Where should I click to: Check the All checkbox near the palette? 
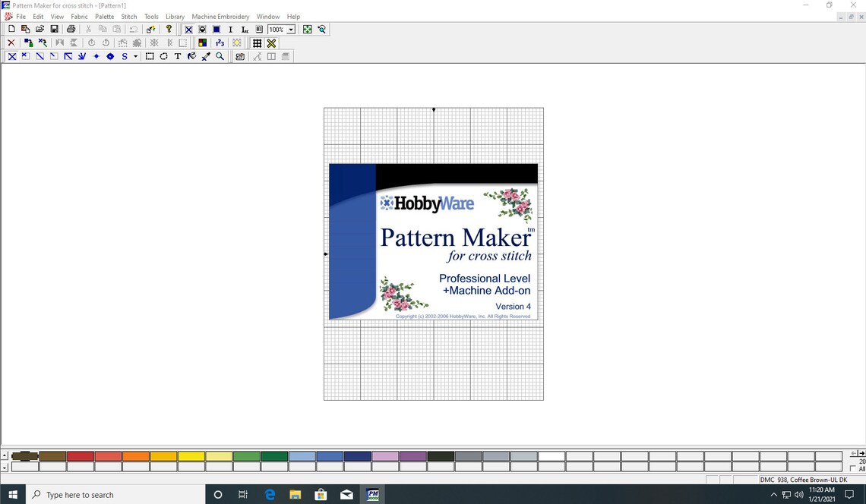pos(852,468)
